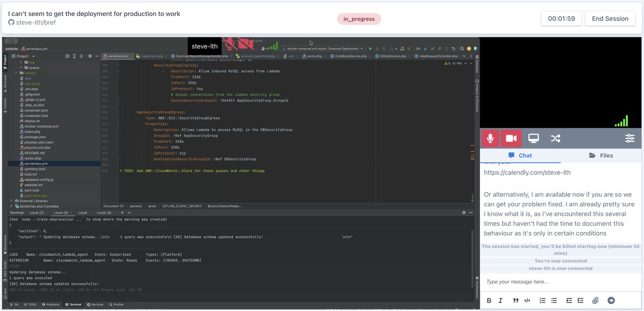The height and width of the screenshot is (311, 644).
Task: Open Search Everywhere magnifier in IDE
Action: point(462,49)
